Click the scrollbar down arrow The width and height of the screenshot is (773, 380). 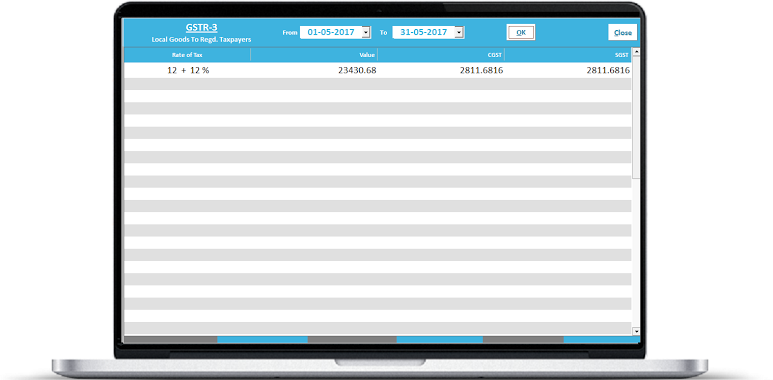pyautogui.click(x=635, y=332)
